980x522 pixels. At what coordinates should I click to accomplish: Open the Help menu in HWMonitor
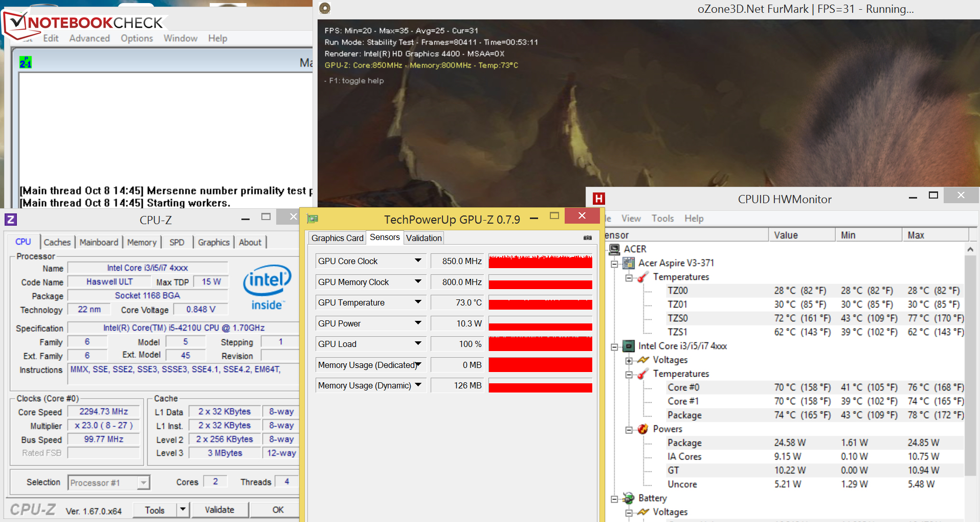coord(694,219)
